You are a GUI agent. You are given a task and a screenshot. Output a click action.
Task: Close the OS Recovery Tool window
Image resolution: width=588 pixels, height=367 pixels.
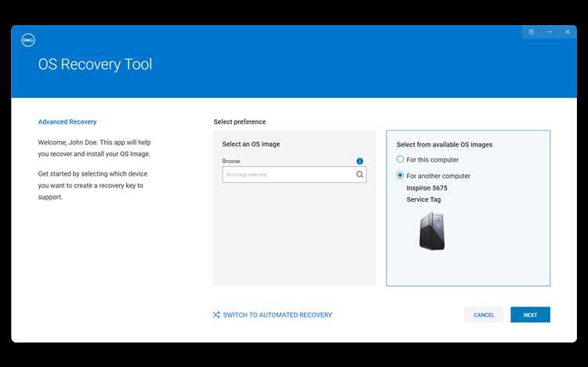click(x=568, y=32)
